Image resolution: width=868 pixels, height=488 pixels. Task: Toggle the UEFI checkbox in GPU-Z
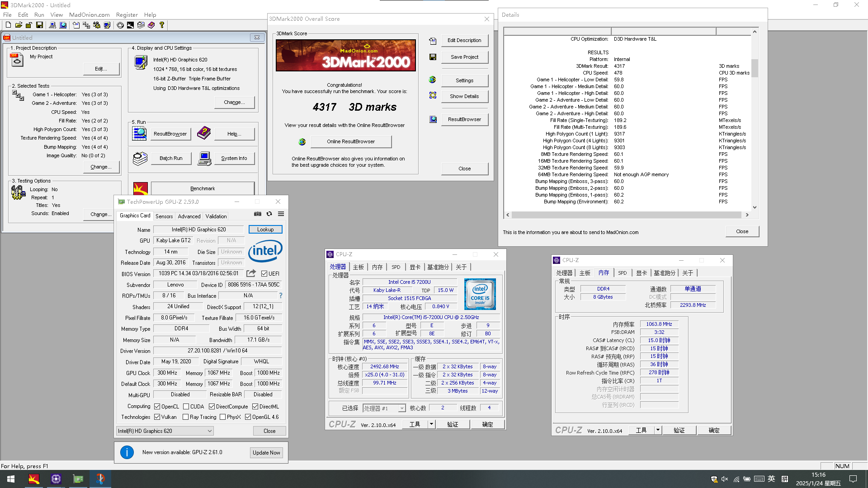(x=264, y=274)
